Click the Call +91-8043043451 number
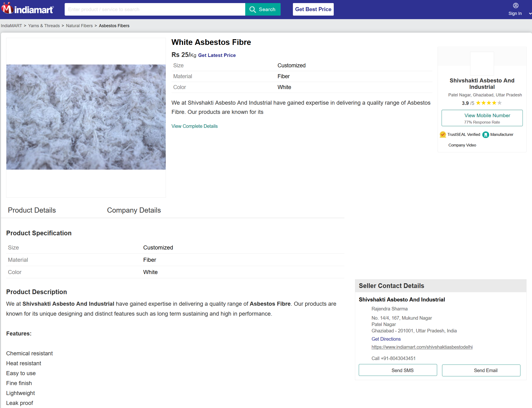This screenshot has width=532, height=408. point(393,358)
